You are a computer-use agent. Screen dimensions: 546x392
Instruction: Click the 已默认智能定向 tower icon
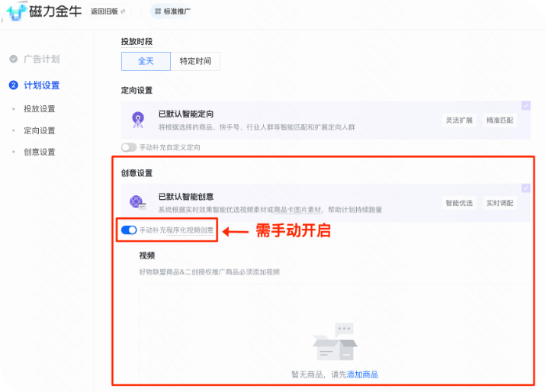(138, 120)
